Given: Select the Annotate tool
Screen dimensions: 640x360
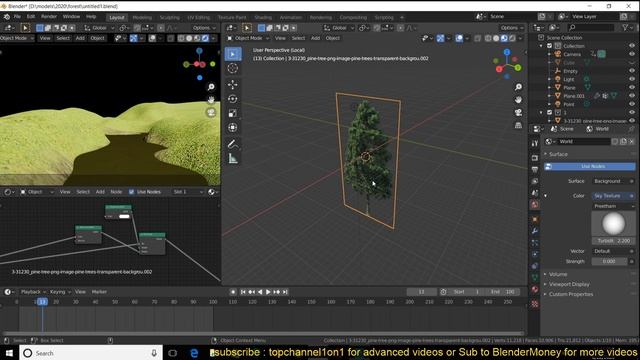Looking at the screenshot, I should 233,144.
